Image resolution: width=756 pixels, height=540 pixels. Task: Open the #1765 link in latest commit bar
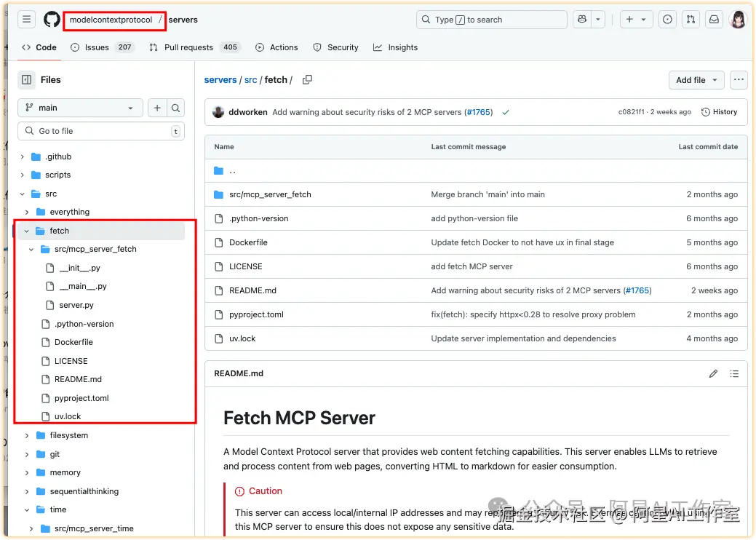(x=478, y=112)
